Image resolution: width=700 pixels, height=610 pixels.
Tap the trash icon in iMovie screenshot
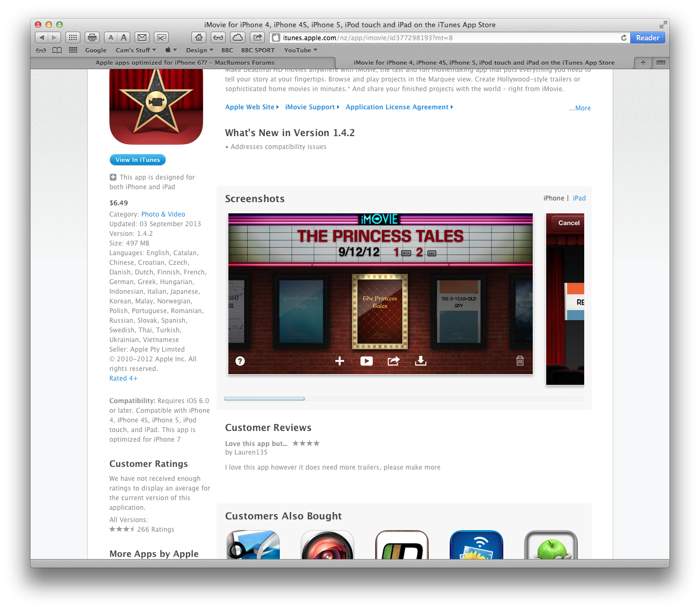(520, 361)
